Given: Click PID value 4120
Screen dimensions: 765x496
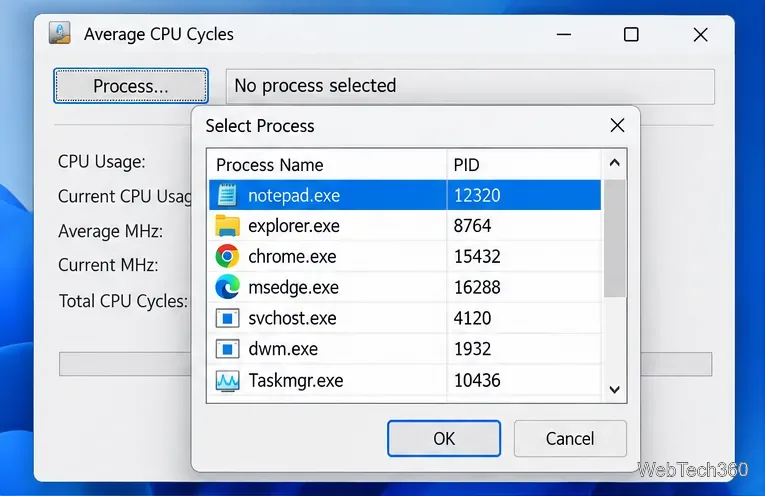Looking at the screenshot, I should point(472,318).
